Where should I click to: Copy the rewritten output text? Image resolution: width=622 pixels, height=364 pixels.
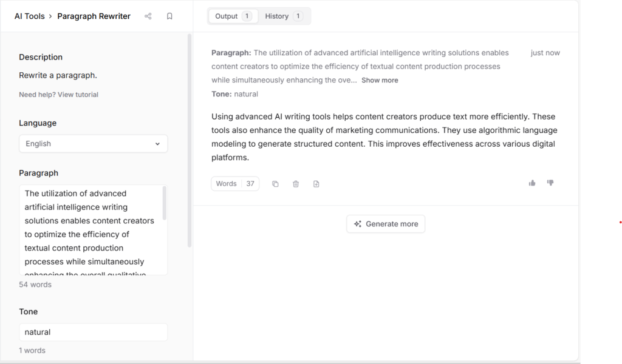click(275, 184)
